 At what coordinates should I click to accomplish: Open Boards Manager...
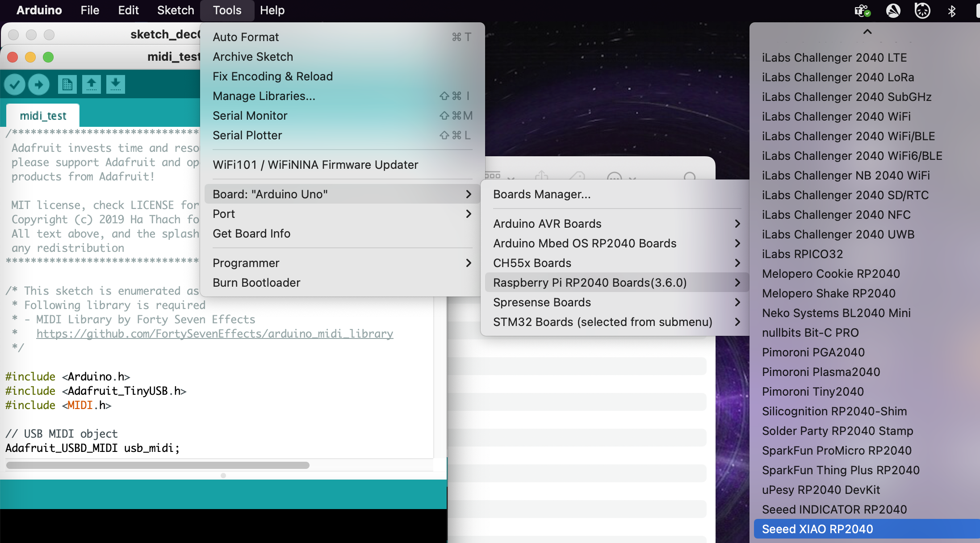point(541,194)
